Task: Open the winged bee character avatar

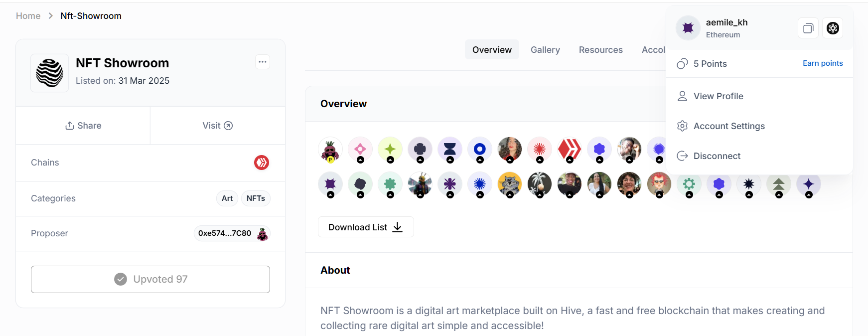Action: point(420,184)
